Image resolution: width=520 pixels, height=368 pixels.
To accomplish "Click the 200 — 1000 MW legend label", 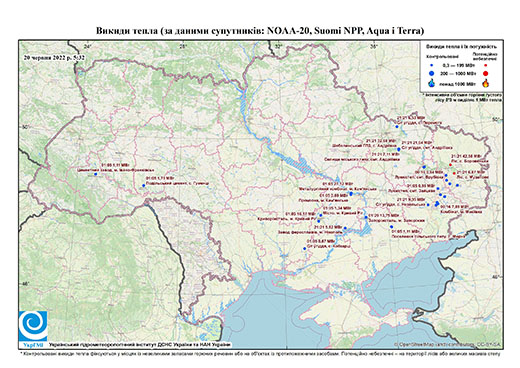I will pyautogui.click(x=459, y=73).
